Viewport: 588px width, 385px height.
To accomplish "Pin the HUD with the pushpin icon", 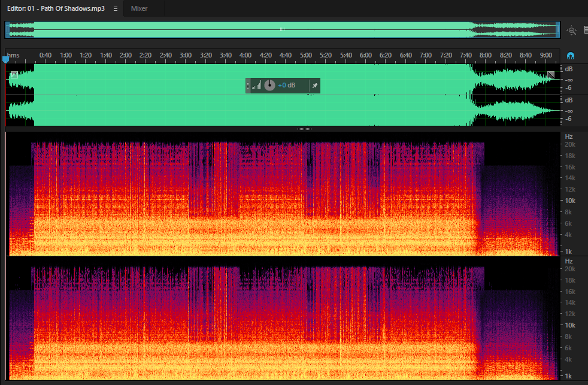I will click(314, 86).
